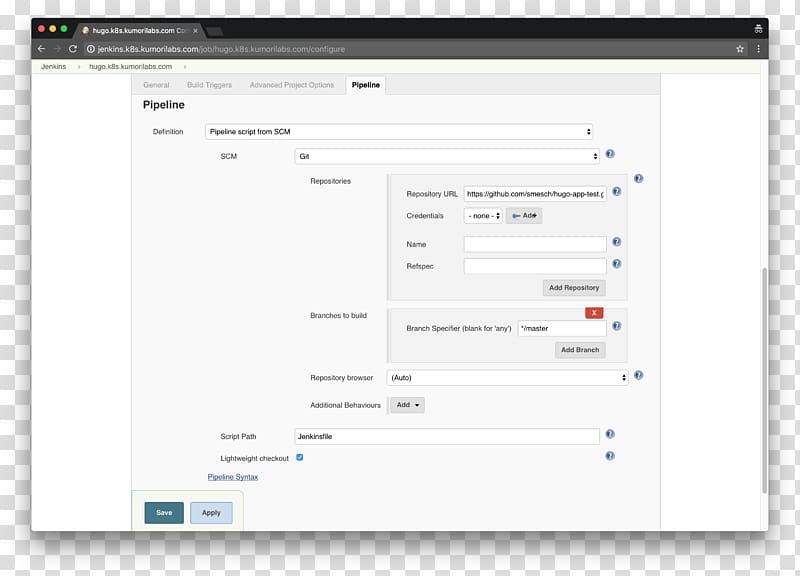Switch to the Build Triggers tab
This screenshot has height=576, width=800.
pos(209,85)
